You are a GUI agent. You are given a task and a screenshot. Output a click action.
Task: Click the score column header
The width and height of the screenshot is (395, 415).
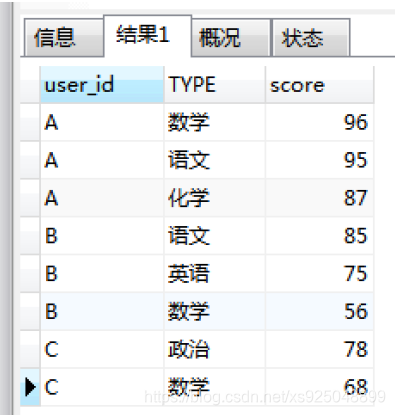pos(320,85)
